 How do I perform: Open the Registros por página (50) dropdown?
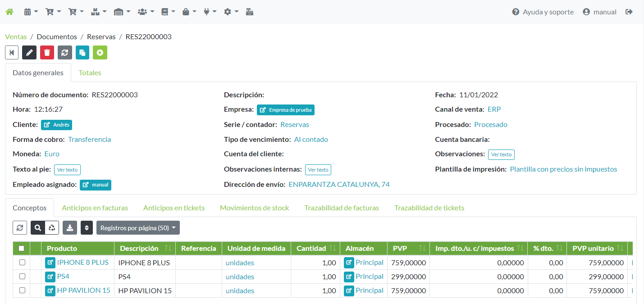(138, 228)
